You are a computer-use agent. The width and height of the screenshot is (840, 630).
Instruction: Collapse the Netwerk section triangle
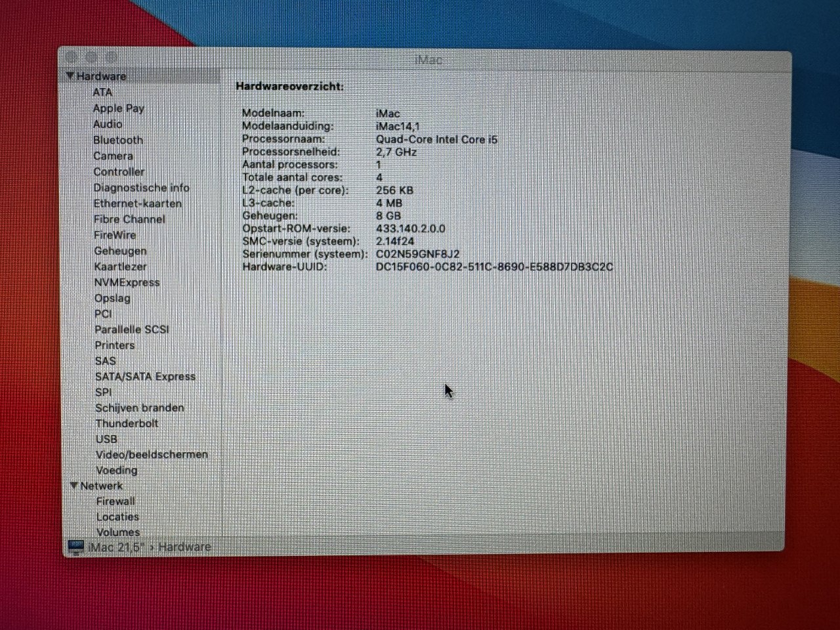[x=74, y=486]
